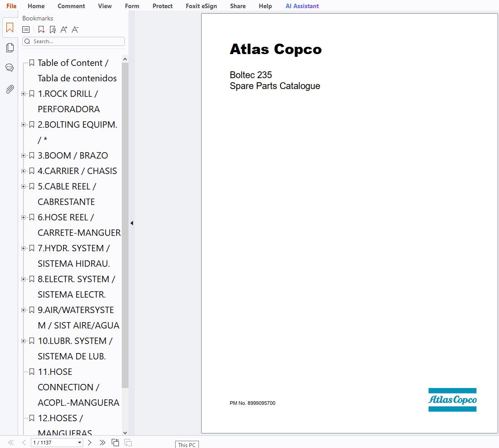The width and height of the screenshot is (499, 448).
Task: Open the Bookmarks panel icon in sidebar
Action: pyautogui.click(x=10, y=28)
